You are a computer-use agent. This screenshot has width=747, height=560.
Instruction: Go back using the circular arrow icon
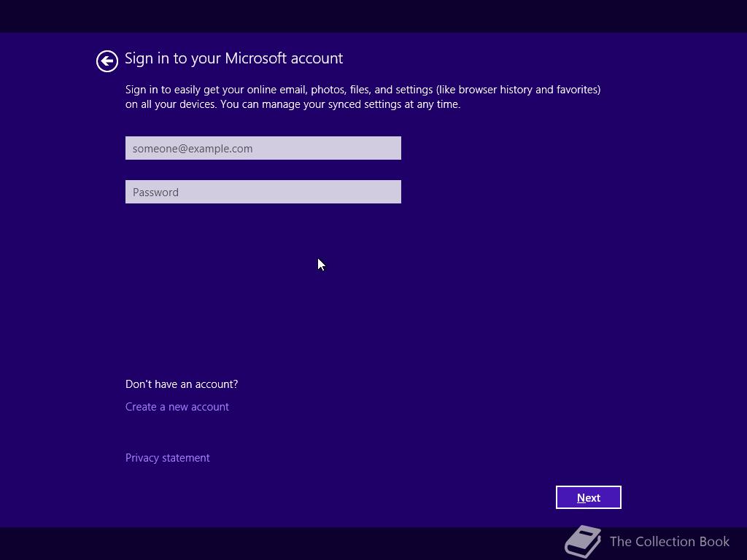[x=107, y=61]
